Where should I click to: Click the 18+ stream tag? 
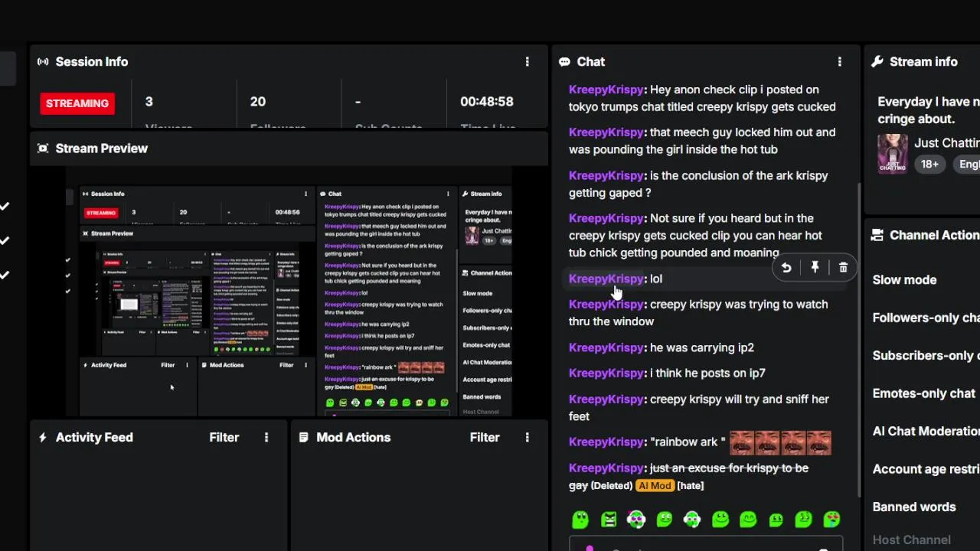click(x=930, y=165)
